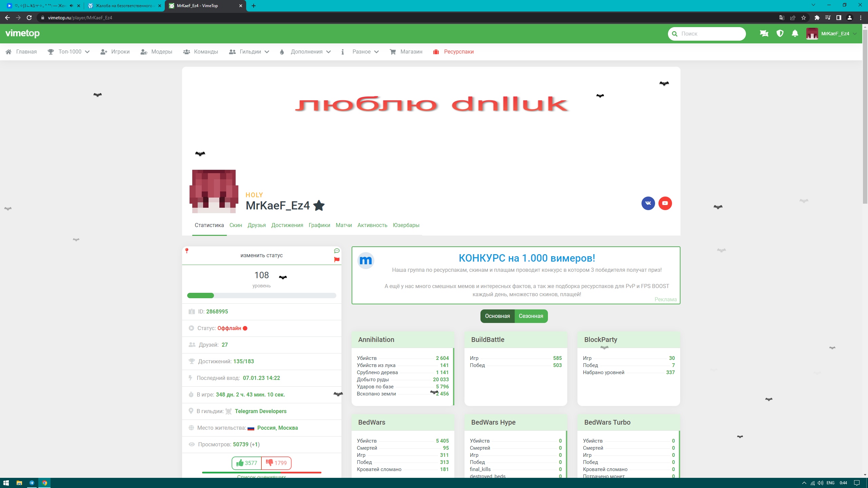868x488 pixels.
Task: Click the level progress bar
Action: pos(261,296)
